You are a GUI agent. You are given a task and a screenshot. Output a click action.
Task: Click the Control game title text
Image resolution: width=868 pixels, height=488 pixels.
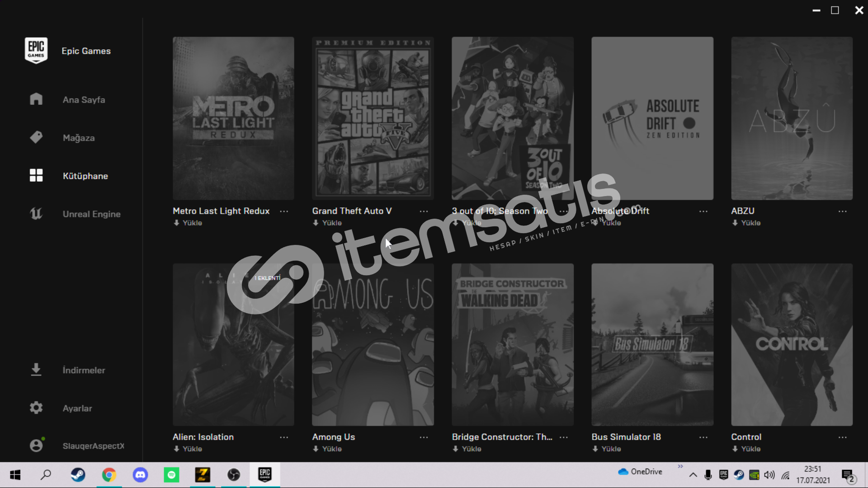tap(746, 437)
